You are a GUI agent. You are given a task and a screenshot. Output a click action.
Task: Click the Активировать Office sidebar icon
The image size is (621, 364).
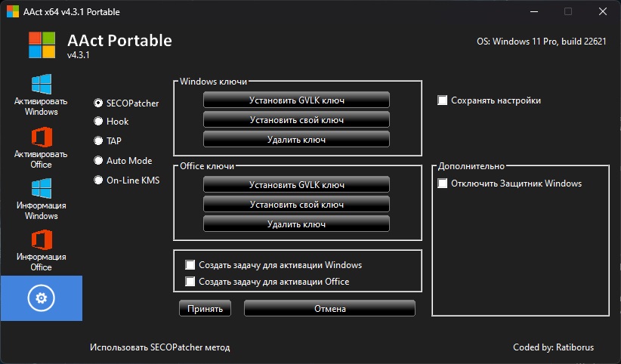41,137
